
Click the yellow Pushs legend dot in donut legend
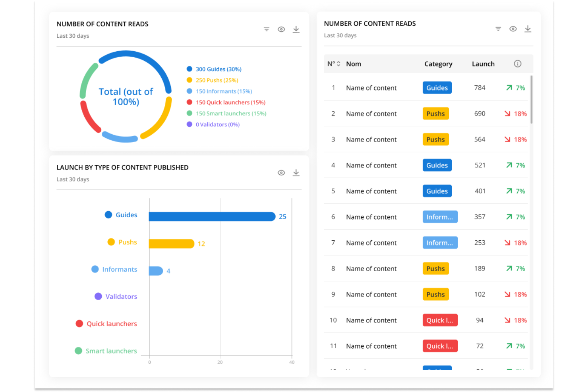190,80
